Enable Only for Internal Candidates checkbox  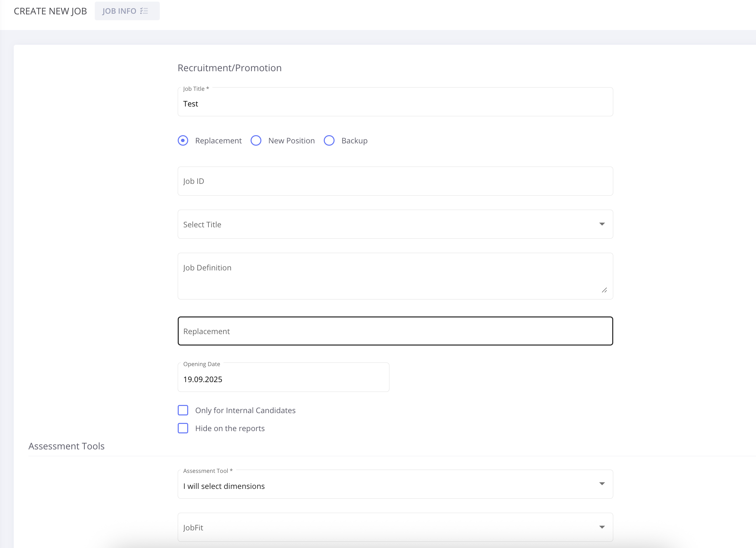point(183,410)
